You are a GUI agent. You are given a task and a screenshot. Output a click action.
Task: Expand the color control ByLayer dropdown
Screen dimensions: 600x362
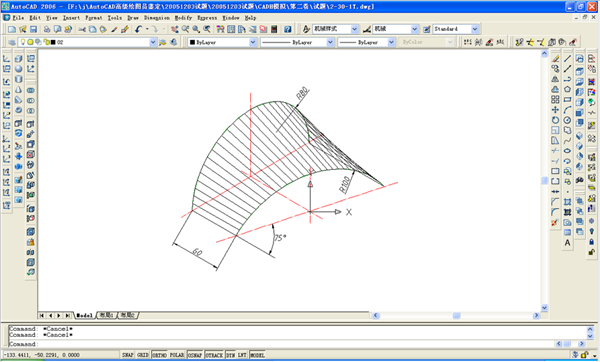coord(253,42)
